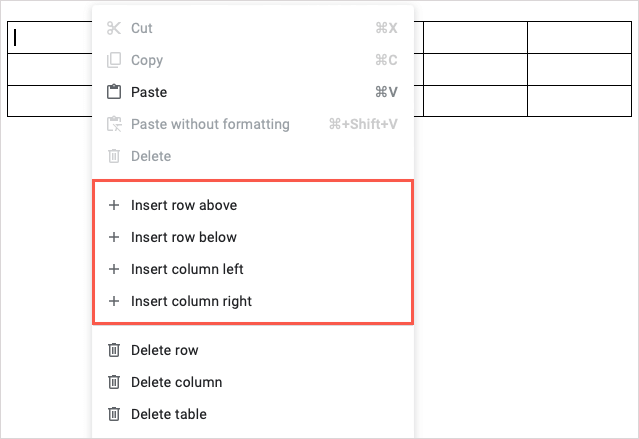
Task: Click the Copy pages icon
Action: pos(113,60)
